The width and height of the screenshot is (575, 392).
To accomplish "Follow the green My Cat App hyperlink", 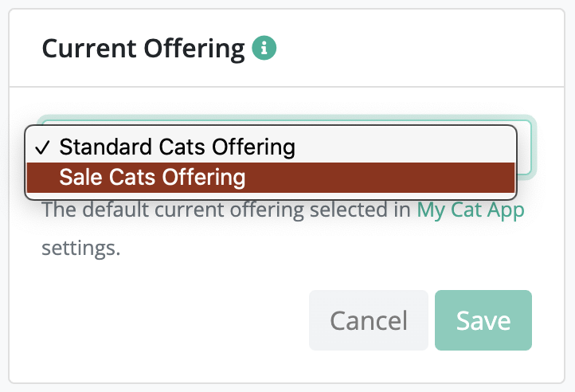I will 471,210.
